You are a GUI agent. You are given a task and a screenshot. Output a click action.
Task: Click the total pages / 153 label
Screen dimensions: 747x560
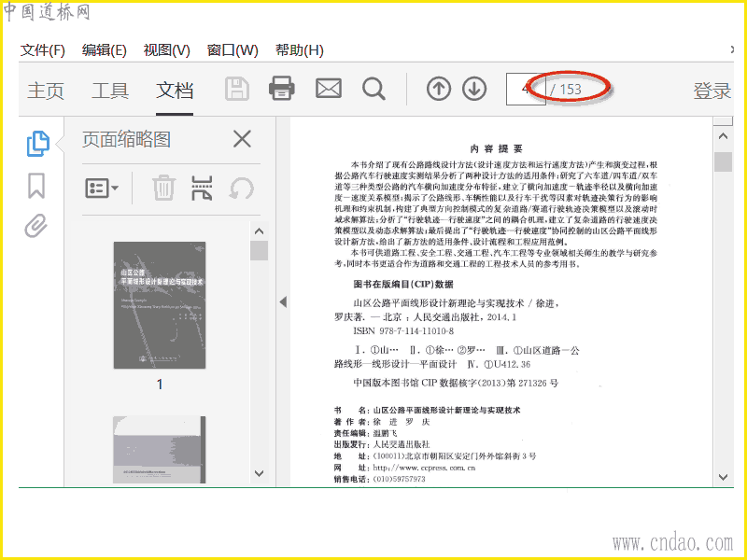point(566,90)
